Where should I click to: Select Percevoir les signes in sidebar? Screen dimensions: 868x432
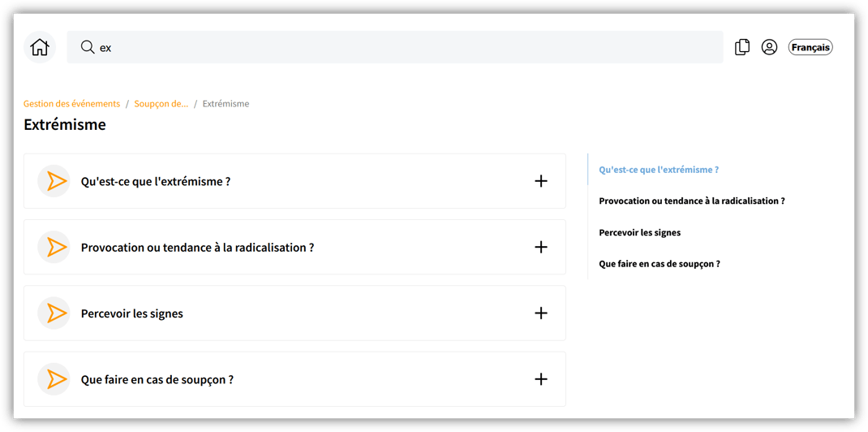639,232
